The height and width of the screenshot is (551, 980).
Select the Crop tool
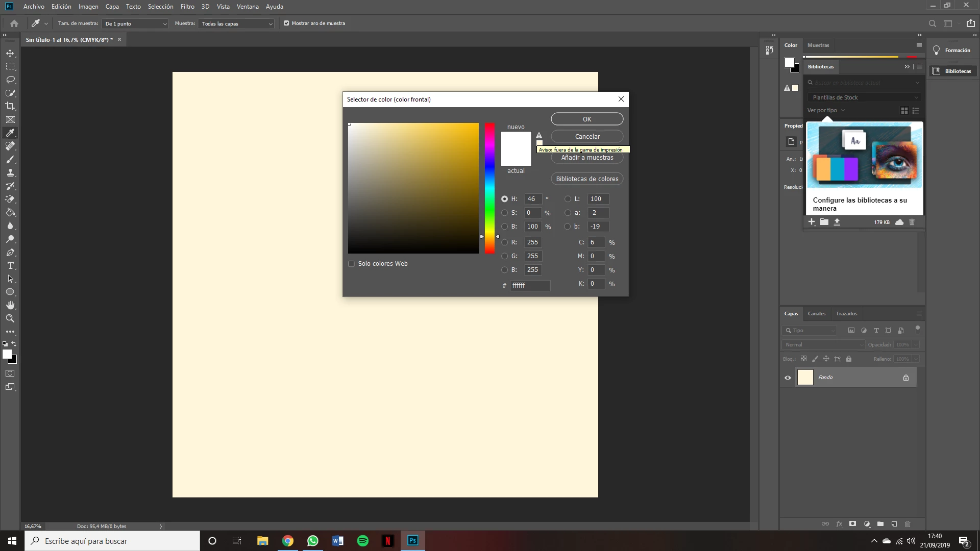pyautogui.click(x=10, y=106)
